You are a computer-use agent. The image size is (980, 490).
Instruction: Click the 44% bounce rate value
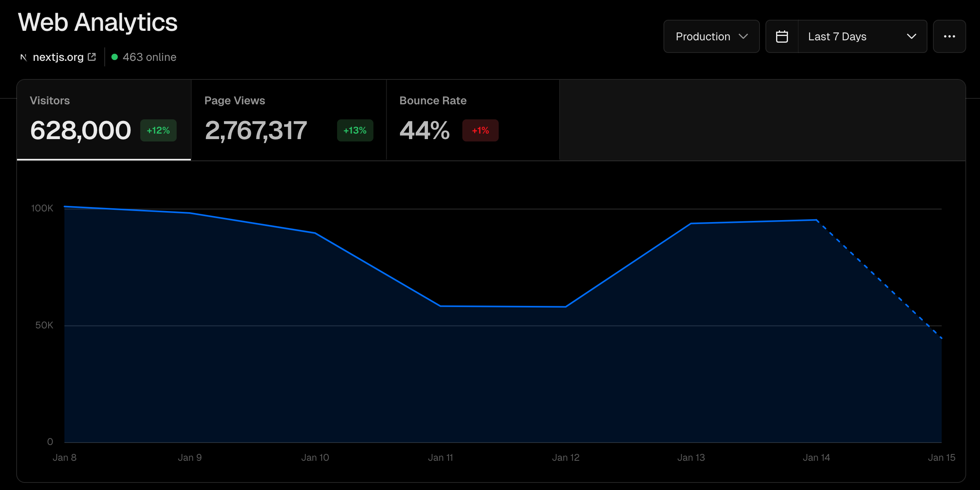coord(424,130)
